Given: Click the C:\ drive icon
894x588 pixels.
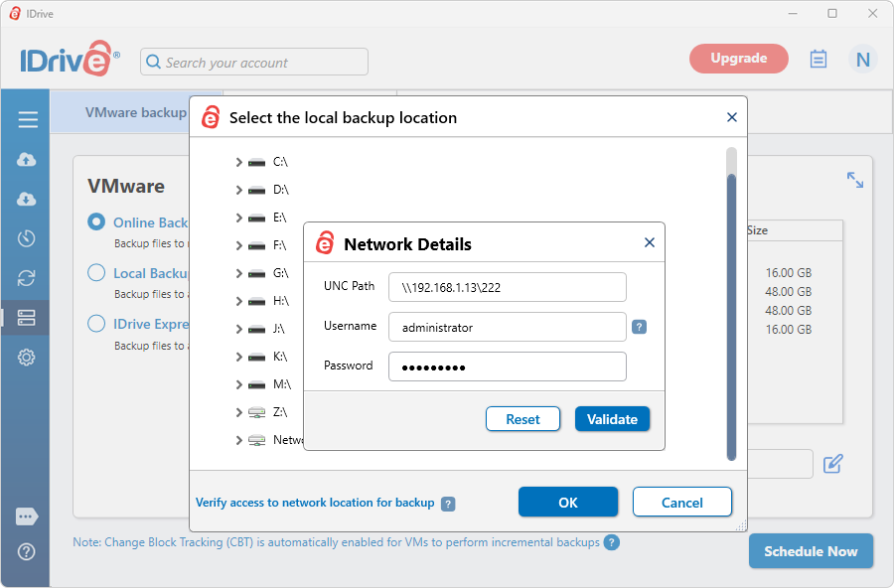Looking at the screenshot, I should point(256,163).
